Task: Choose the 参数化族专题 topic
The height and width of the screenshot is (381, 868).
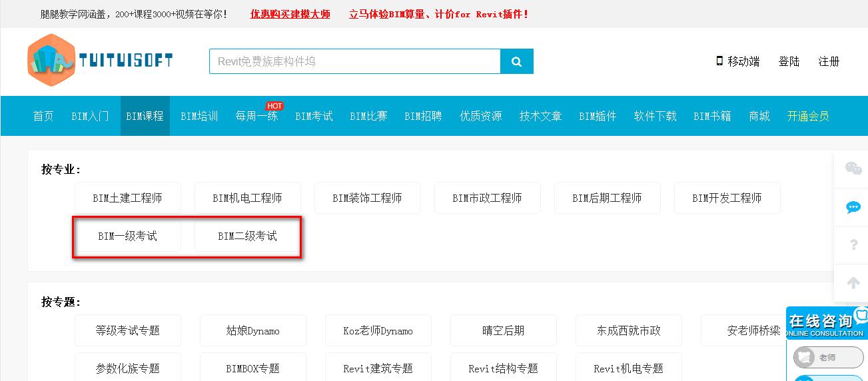Action: 128,367
